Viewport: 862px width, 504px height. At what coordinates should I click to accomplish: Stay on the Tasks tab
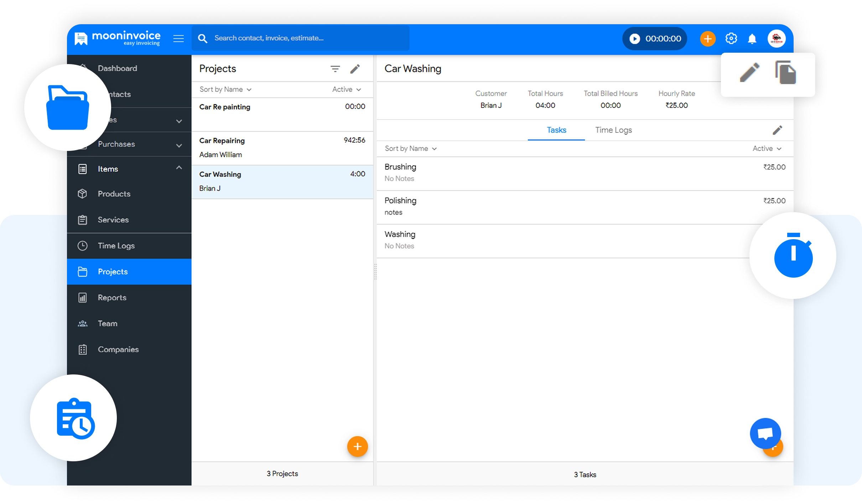[x=556, y=130]
